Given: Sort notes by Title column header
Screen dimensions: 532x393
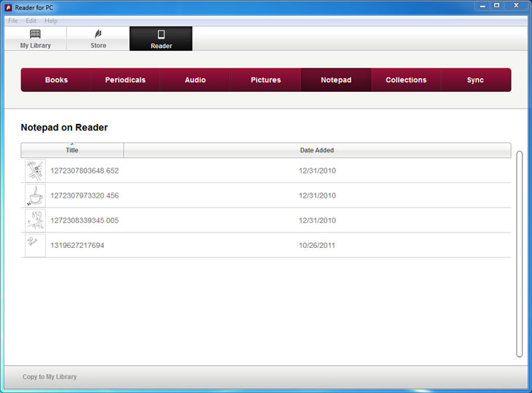Looking at the screenshot, I should pyautogui.click(x=72, y=150).
